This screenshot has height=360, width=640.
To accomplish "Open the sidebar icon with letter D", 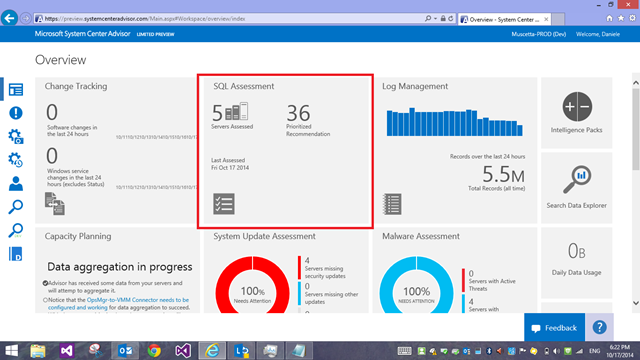I will pyautogui.click(x=16, y=254).
